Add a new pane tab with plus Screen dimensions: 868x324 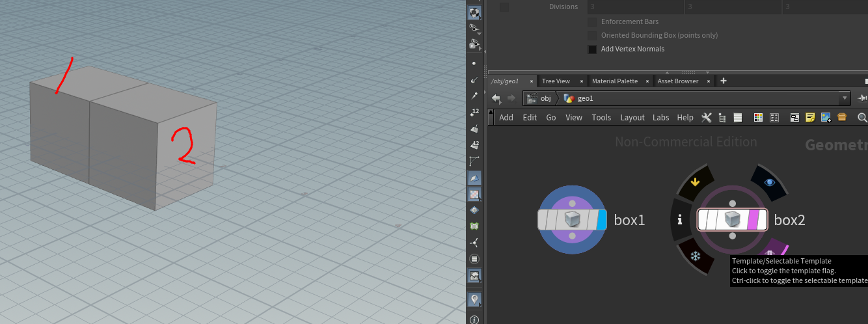[724, 81]
